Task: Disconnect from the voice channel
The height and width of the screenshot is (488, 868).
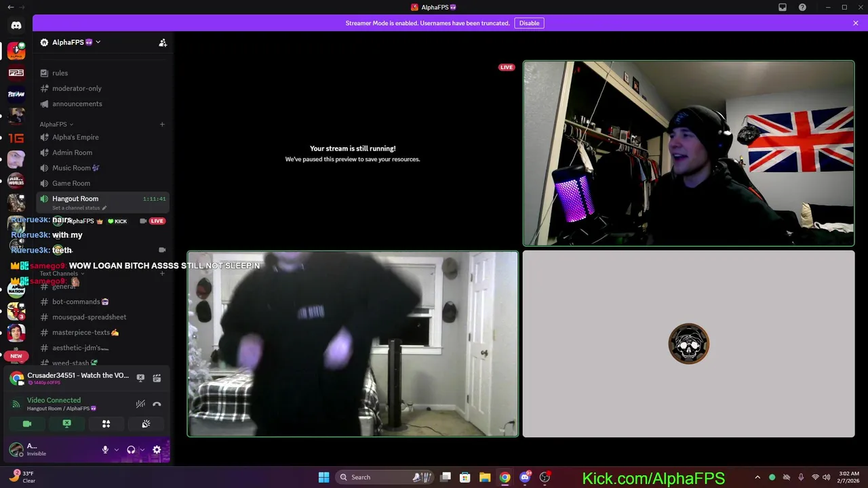Action: click(x=157, y=404)
